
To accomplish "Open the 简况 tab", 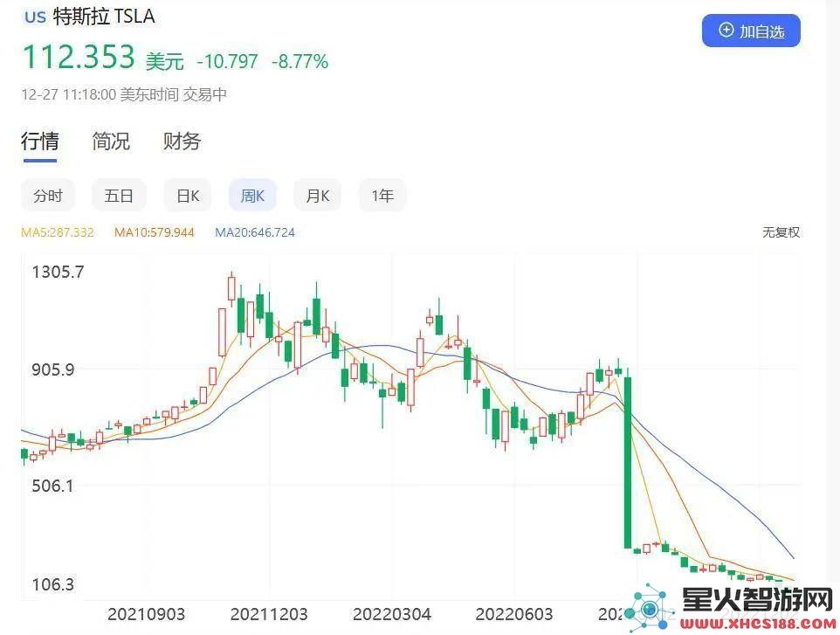I will coord(111,141).
